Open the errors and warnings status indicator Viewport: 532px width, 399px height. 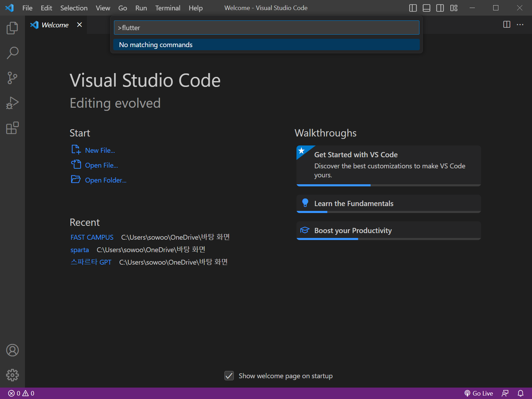click(21, 393)
